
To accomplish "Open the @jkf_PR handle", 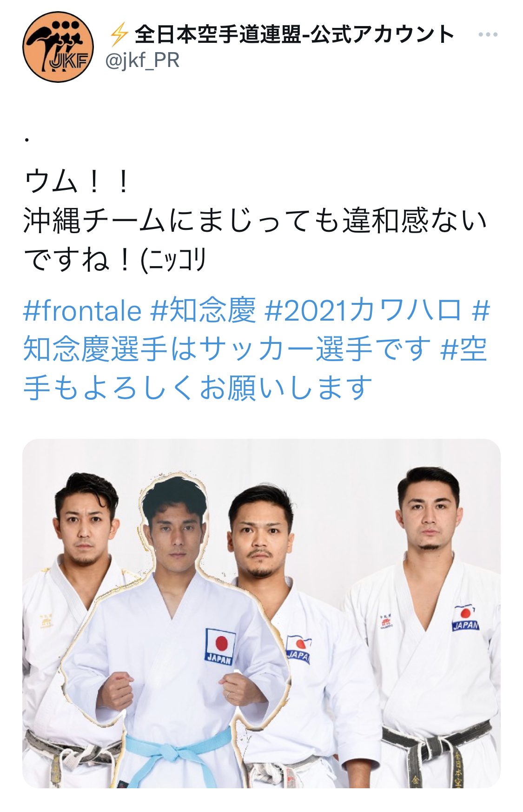I will [x=142, y=60].
